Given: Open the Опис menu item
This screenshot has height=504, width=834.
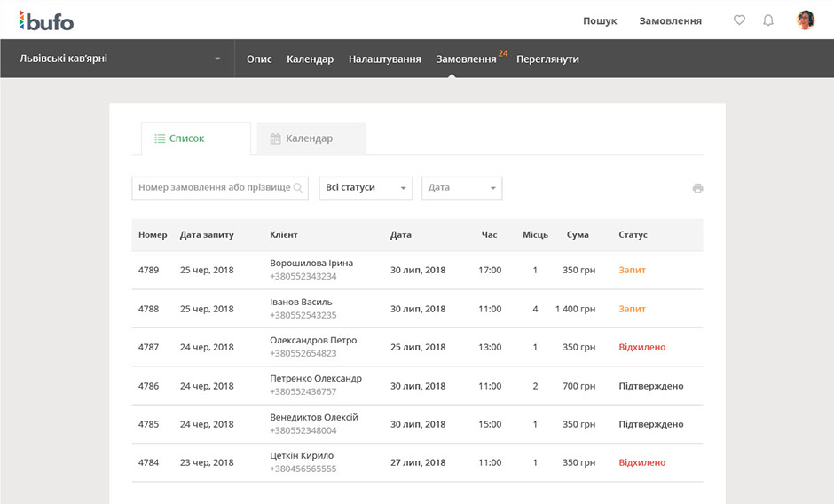Looking at the screenshot, I should click(259, 59).
